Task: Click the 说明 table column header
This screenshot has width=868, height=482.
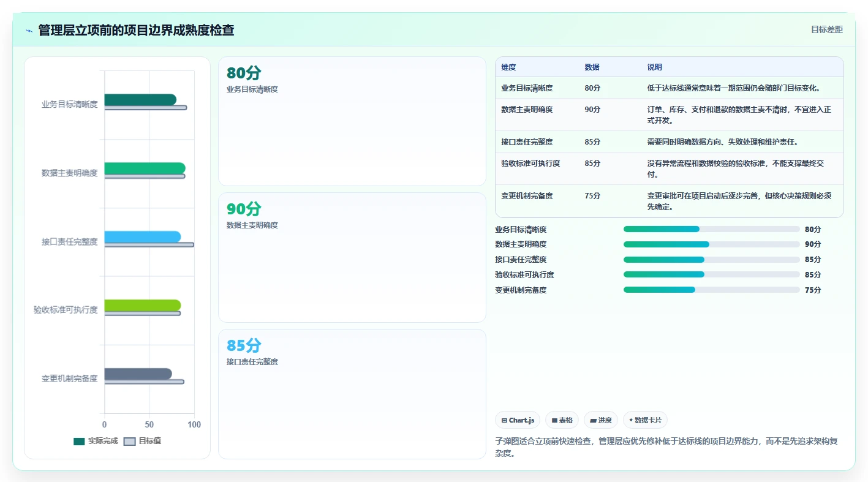Action: (655, 67)
